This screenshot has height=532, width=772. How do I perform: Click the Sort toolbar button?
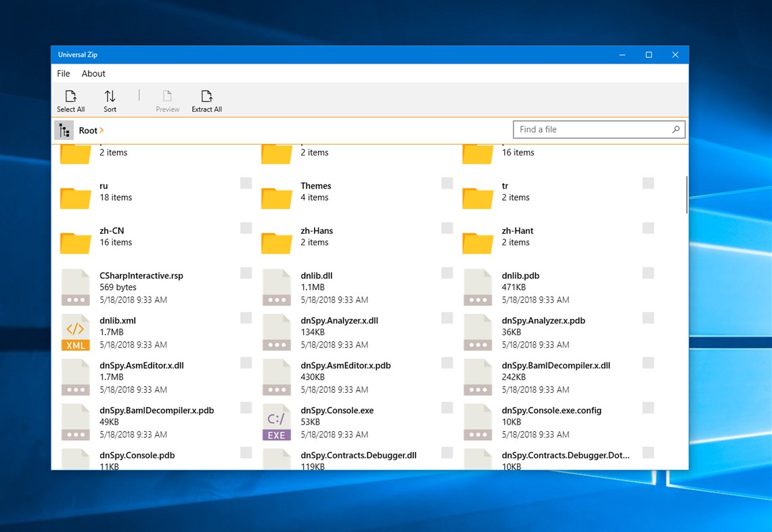pos(110,99)
